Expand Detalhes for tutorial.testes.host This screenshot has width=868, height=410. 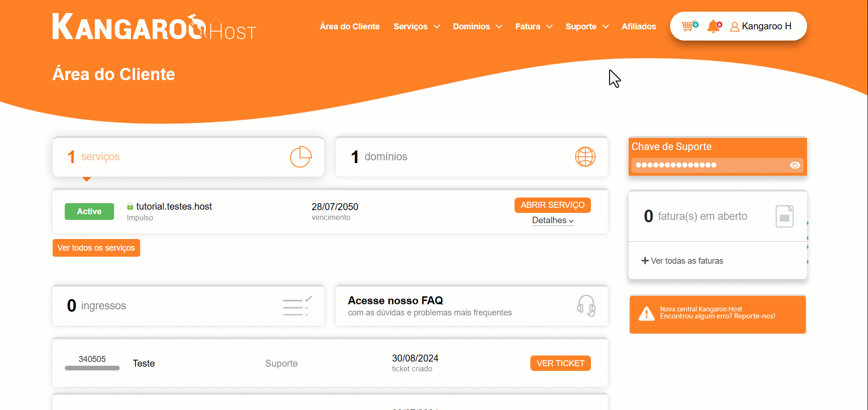coord(553,220)
